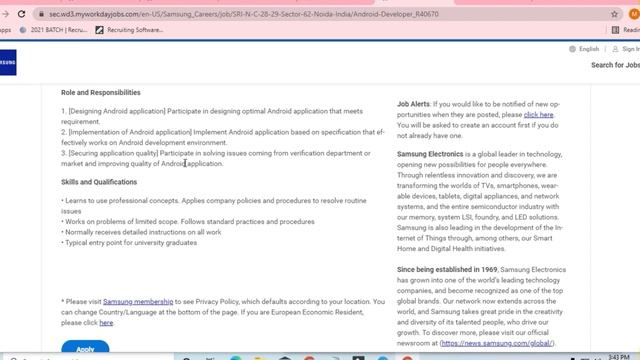
Task: Click the globe icon beside English
Action: 572,49
